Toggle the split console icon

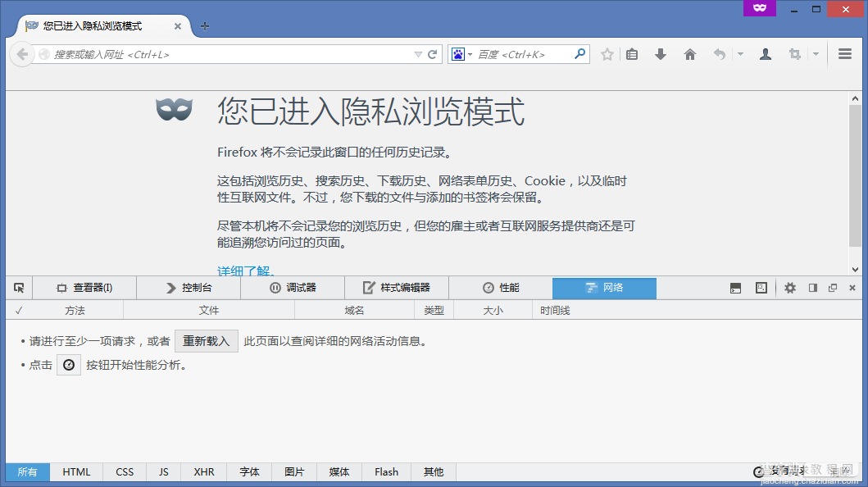tap(736, 288)
